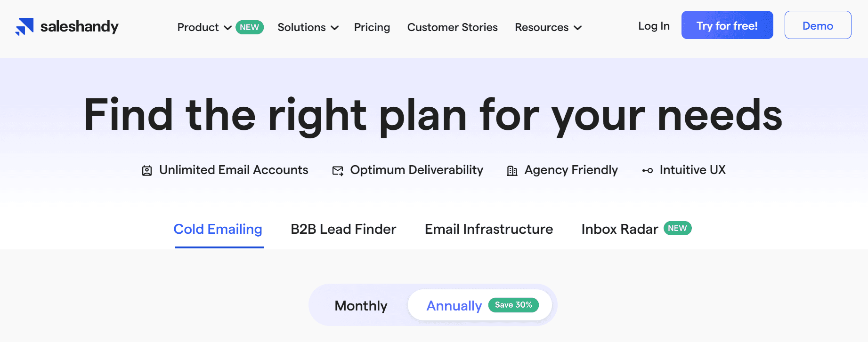
Task: Switch billing to Monthly
Action: 361,305
